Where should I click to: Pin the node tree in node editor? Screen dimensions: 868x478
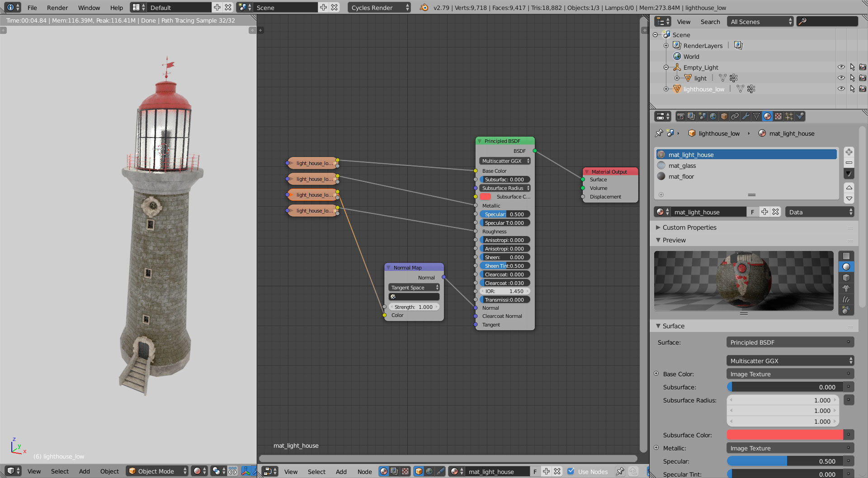(x=620, y=471)
